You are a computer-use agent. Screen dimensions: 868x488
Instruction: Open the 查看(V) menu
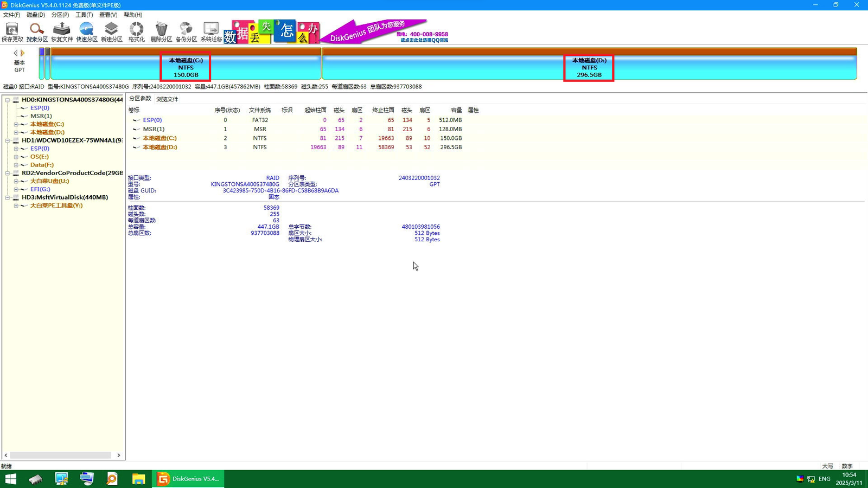point(108,15)
